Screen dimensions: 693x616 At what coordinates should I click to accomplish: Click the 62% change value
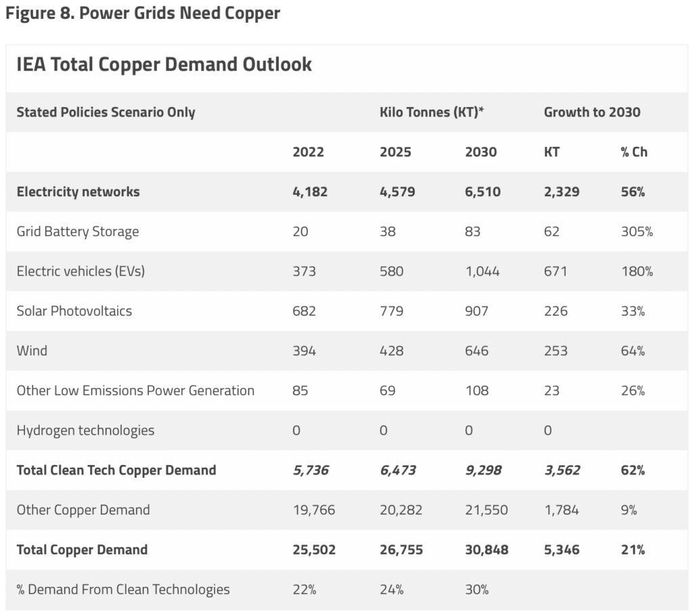pyautogui.click(x=633, y=470)
